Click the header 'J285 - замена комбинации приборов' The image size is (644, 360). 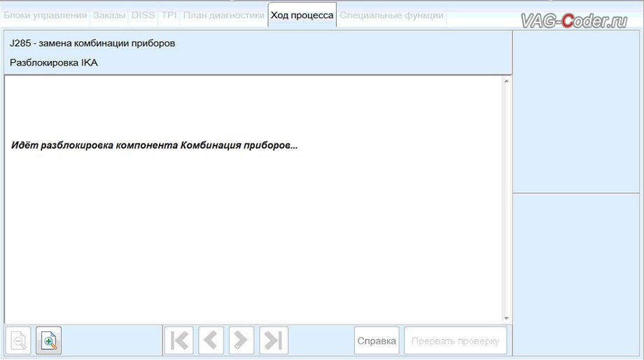coord(92,43)
